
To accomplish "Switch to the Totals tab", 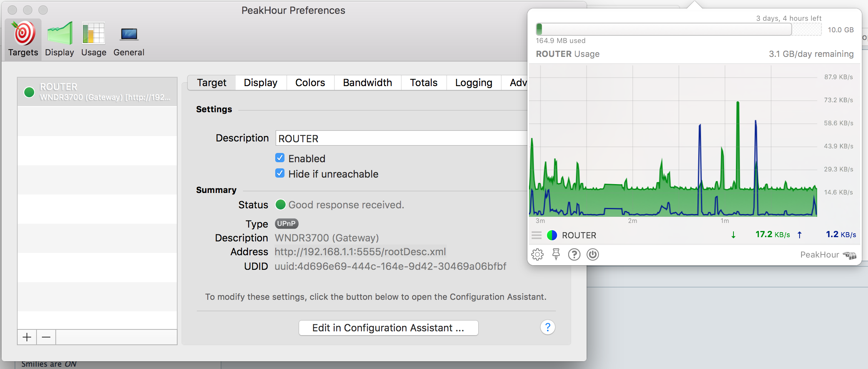I will click(424, 83).
